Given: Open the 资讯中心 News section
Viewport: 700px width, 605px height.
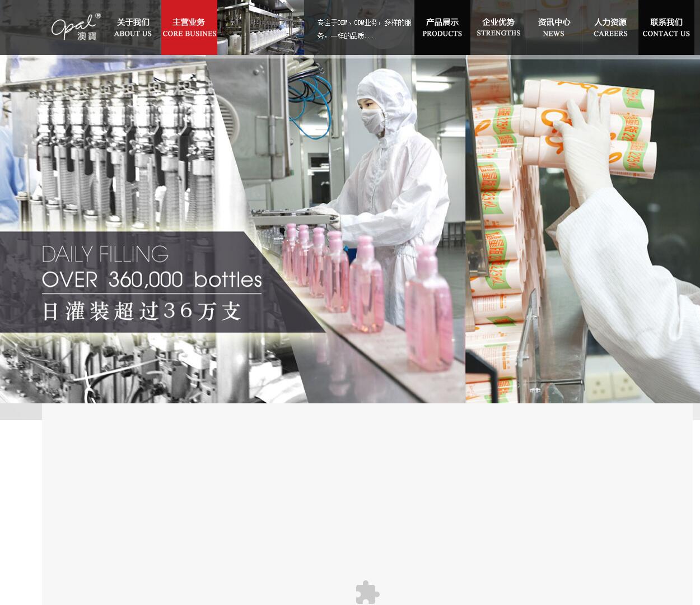Looking at the screenshot, I should [x=554, y=27].
